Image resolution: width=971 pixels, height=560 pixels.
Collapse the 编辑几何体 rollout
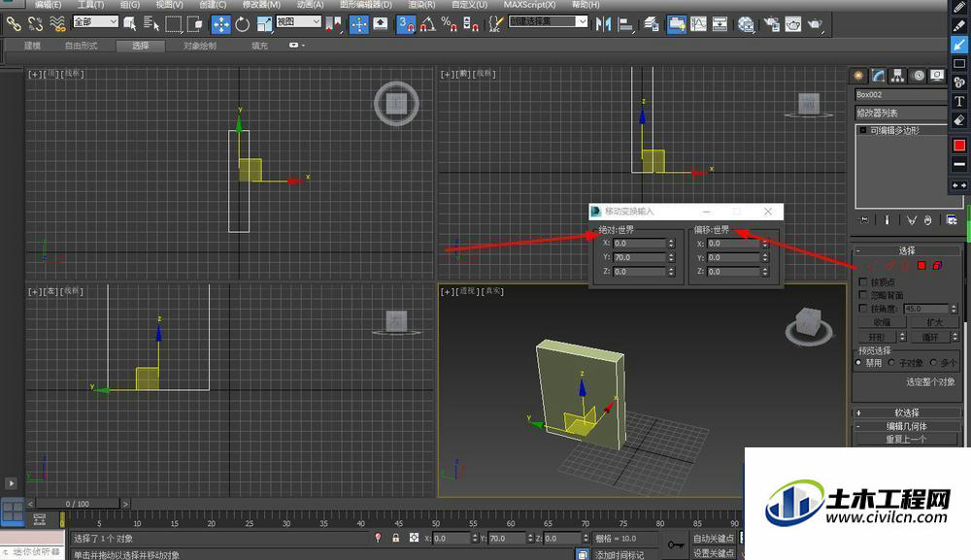pos(907,426)
